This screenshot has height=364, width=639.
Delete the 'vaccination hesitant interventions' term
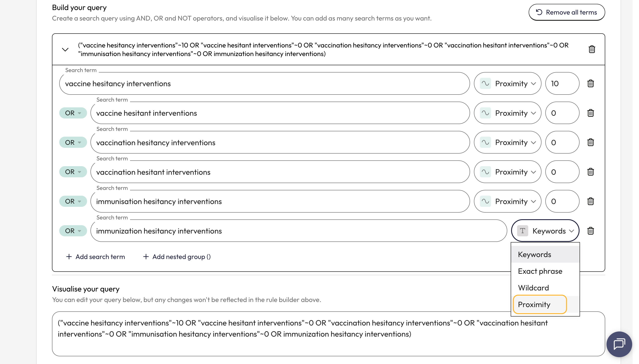coord(590,172)
